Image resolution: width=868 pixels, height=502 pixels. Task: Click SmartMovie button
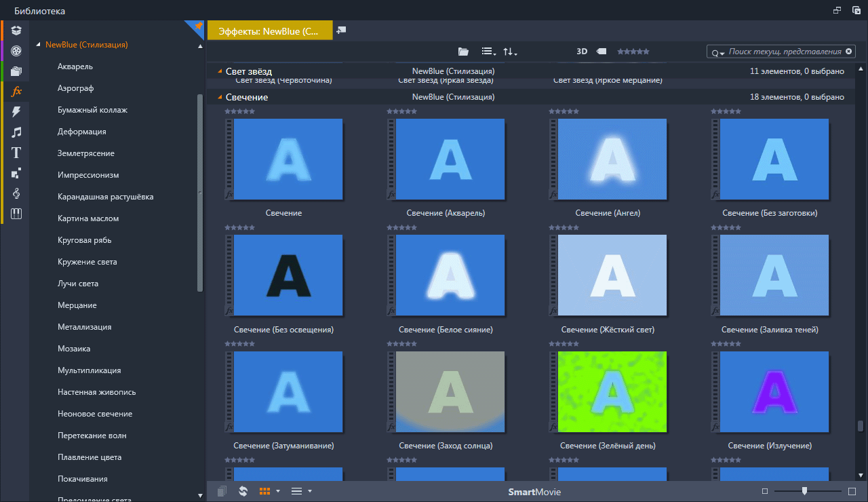pyautogui.click(x=534, y=492)
